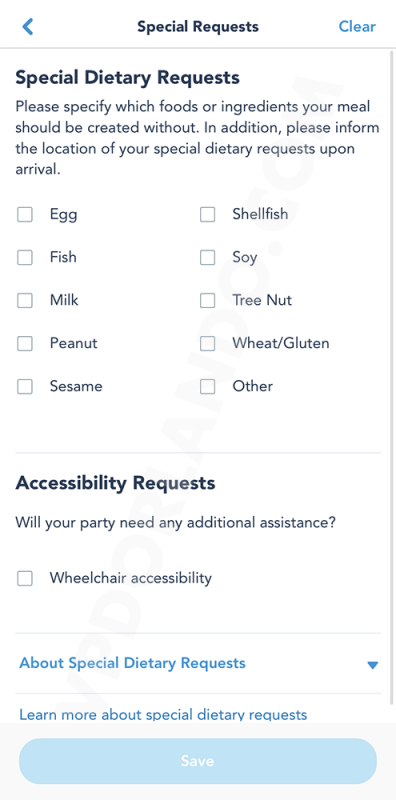This screenshot has width=396, height=800.
Task: Tap Clear to reset selections
Action: point(357,27)
